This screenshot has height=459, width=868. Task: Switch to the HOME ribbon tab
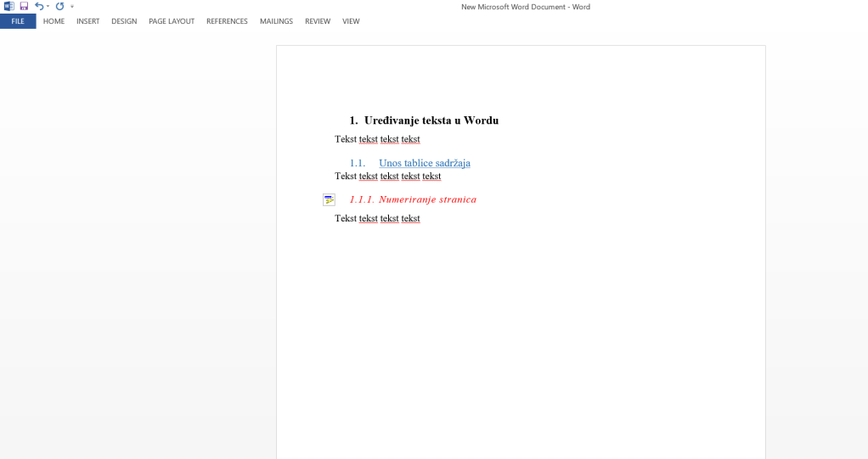coord(54,21)
